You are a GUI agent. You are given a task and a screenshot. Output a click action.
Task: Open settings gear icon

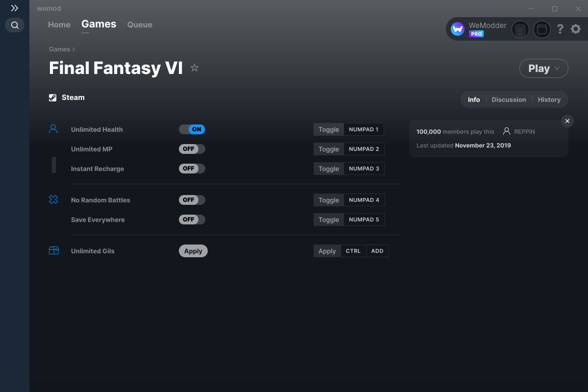coord(576,29)
